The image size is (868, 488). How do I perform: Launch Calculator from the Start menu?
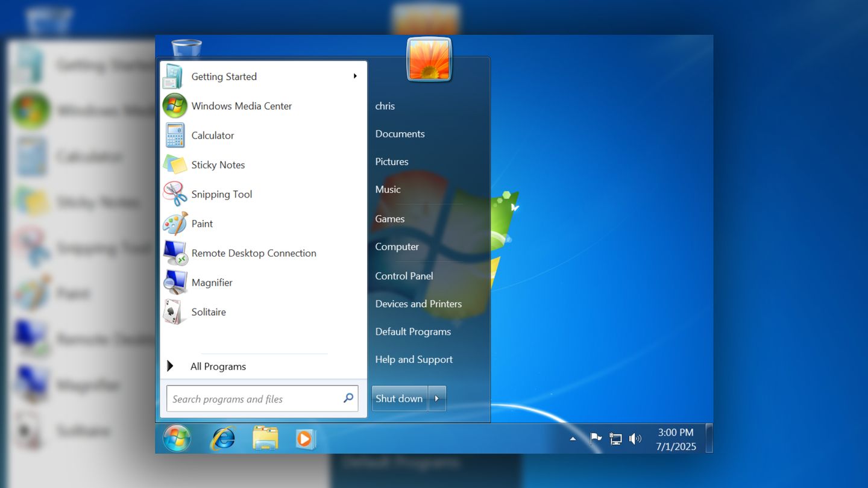212,135
